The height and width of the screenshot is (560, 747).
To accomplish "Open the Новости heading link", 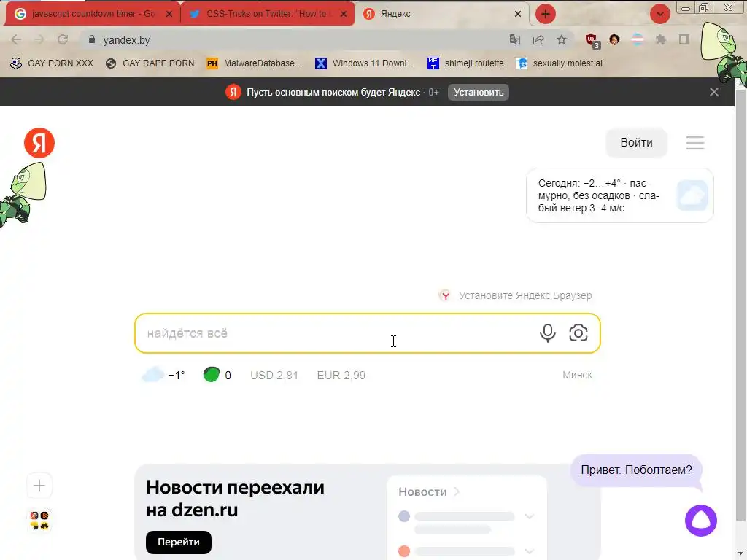I will tap(428, 492).
